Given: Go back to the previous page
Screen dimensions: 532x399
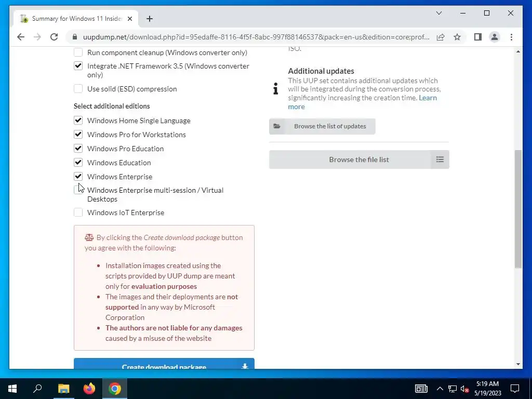Looking at the screenshot, I should (21, 37).
